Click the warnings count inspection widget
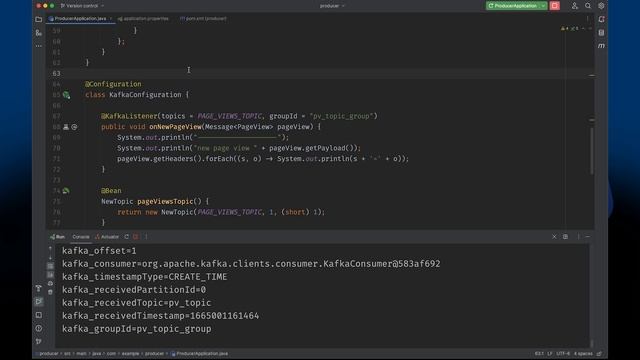Viewport: 640px width, 360px height. [570, 29]
